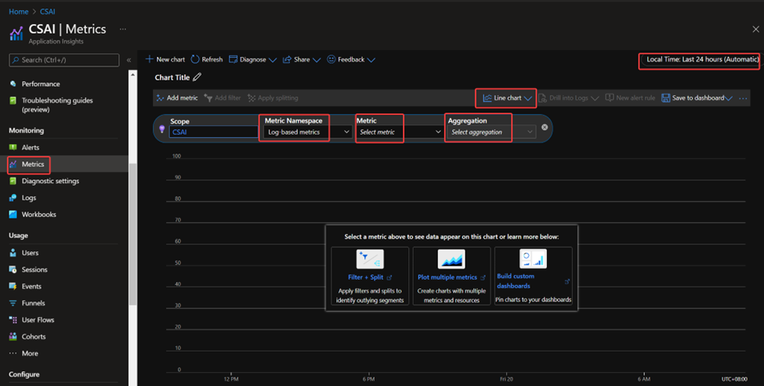This screenshot has height=386, width=764.
Task: Click New alert rule
Action: tap(630, 98)
